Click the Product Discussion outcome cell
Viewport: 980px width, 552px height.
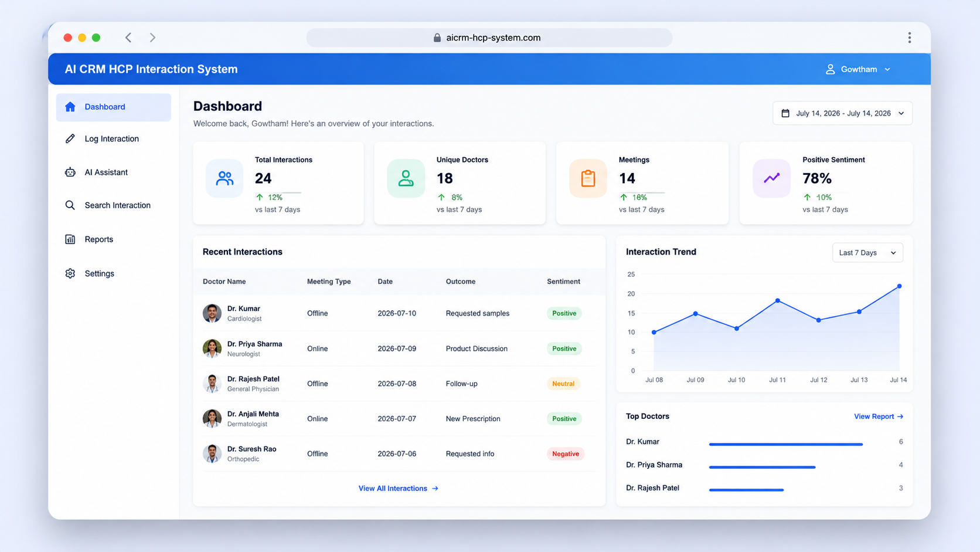coord(477,348)
